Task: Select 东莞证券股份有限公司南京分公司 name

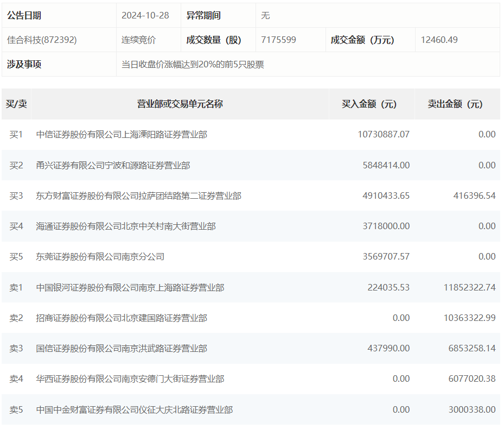Action: coord(100,257)
